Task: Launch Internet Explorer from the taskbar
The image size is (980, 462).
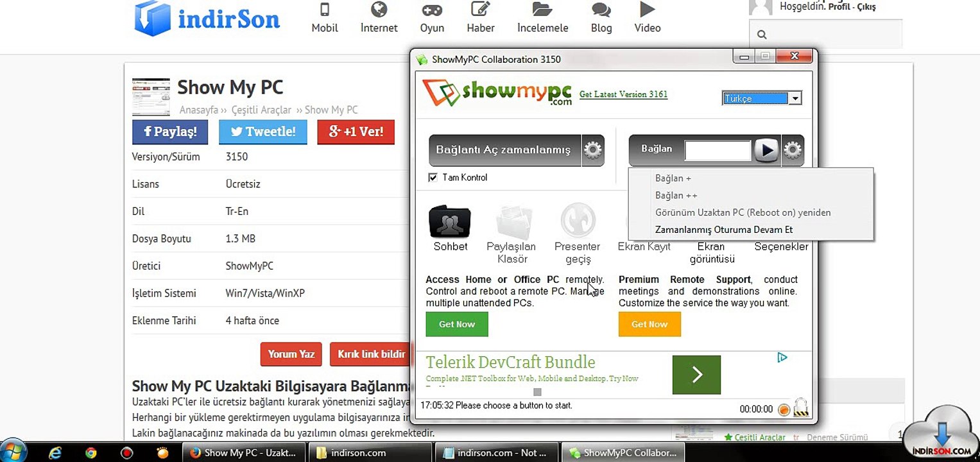Action: point(55,453)
